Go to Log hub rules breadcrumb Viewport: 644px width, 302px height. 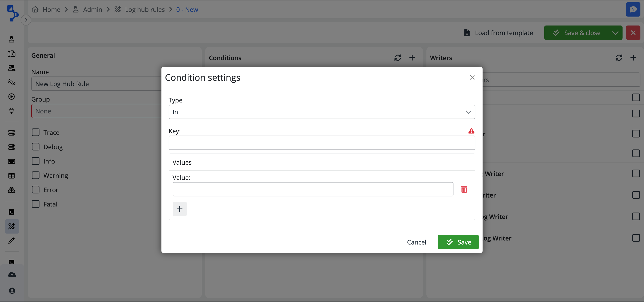[144, 9]
